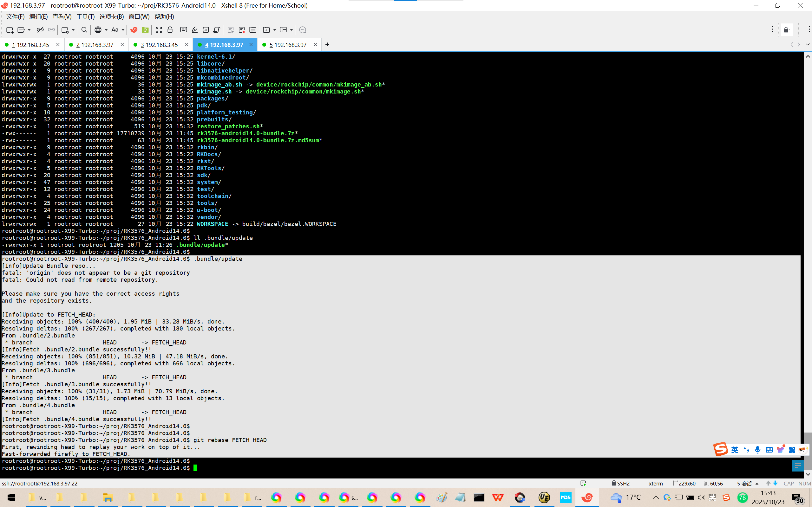Add a new tab with plus button
812x507 pixels.
(x=327, y=45)
